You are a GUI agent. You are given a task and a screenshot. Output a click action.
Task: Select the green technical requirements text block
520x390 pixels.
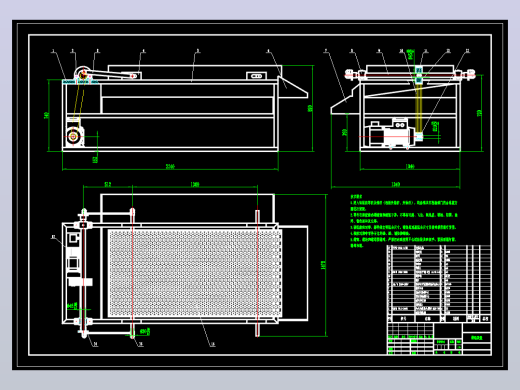point(404,221)
